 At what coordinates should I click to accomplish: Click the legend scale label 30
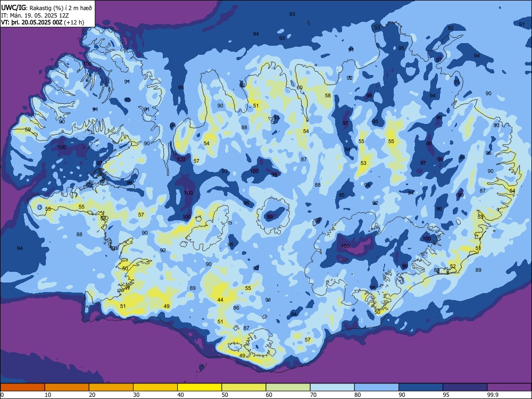(136, 395)
